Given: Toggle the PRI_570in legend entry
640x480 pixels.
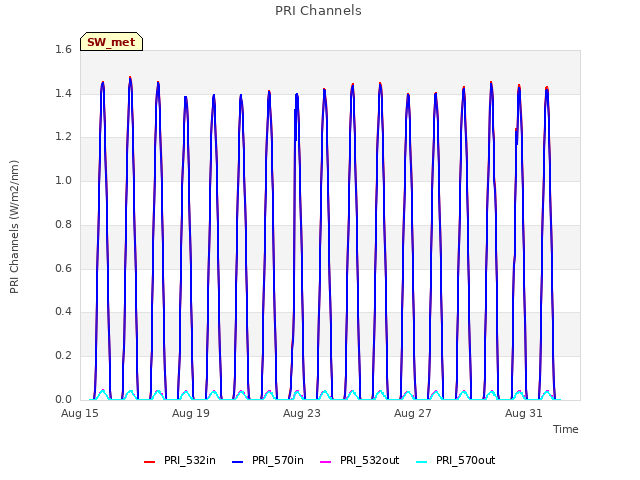Looking at the screenshot, I should [268, 460].
